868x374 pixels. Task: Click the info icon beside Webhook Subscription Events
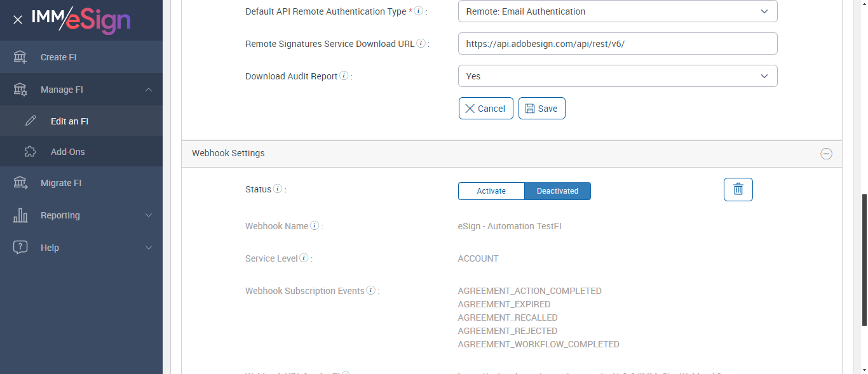click(370, 290)
